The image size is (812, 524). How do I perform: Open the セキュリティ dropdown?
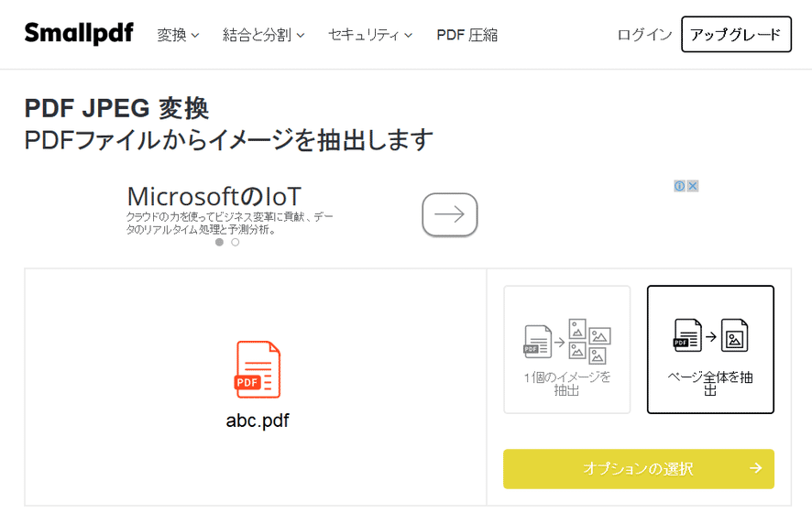pos(370,35)
